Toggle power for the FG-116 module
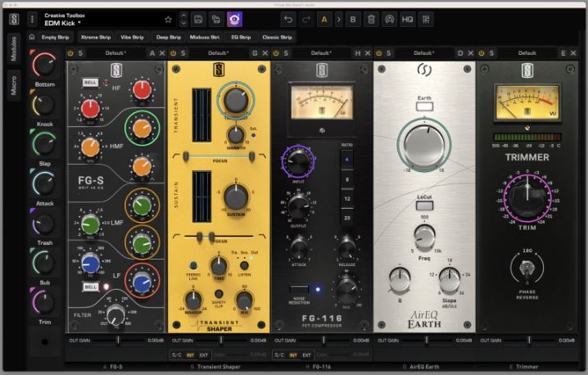This screenshot has height=375, width=588. (276, 53)
